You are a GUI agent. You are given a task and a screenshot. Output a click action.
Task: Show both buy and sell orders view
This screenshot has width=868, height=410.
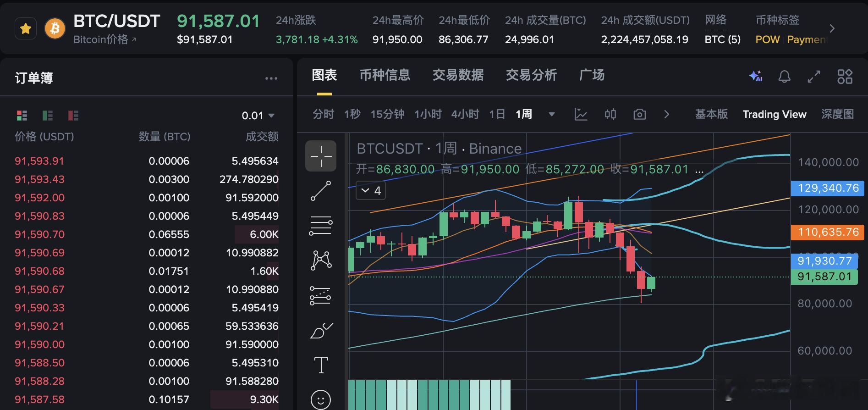pos(22,116)
